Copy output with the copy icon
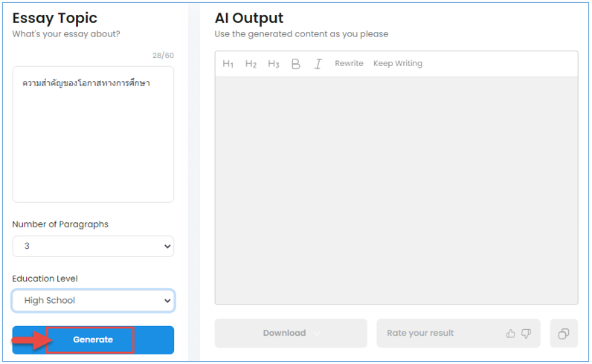The image size is (592, 364). coord(564,334)
